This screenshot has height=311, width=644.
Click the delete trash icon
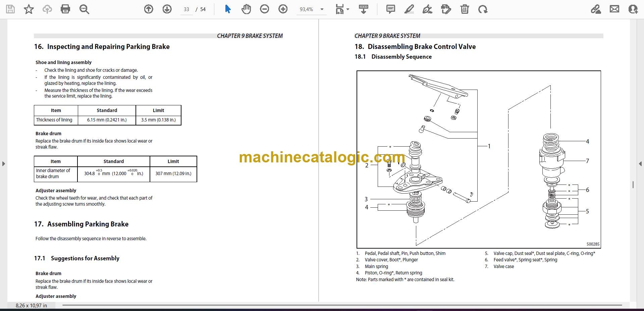coord(465,9)
